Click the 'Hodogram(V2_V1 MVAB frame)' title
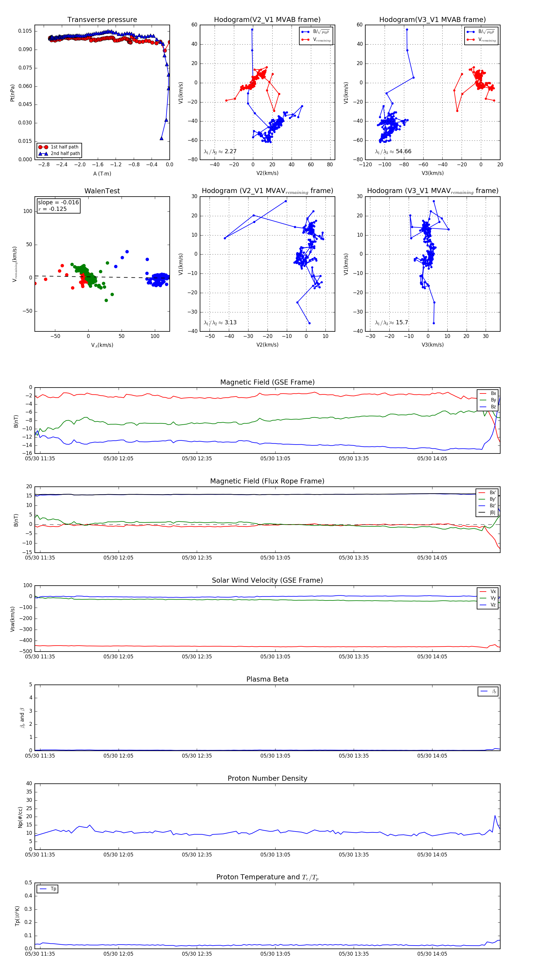Screen dimensions: 535x980 [267, 20]
